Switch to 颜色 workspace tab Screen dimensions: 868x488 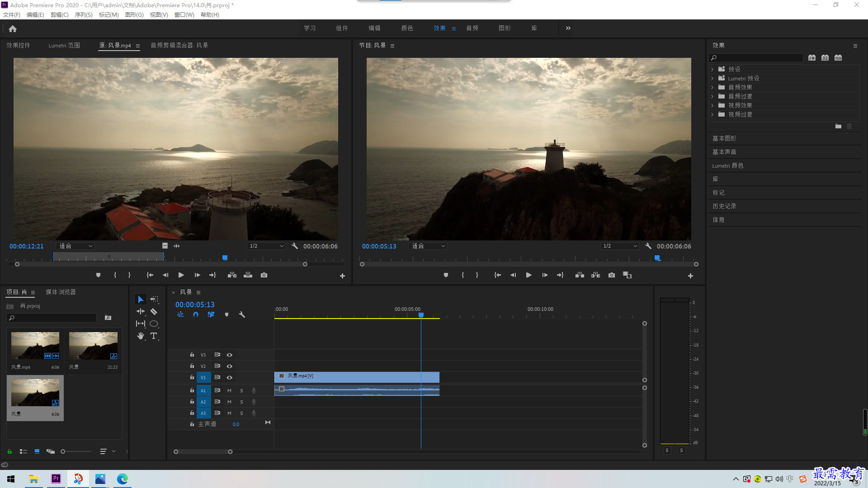point(407,28)
